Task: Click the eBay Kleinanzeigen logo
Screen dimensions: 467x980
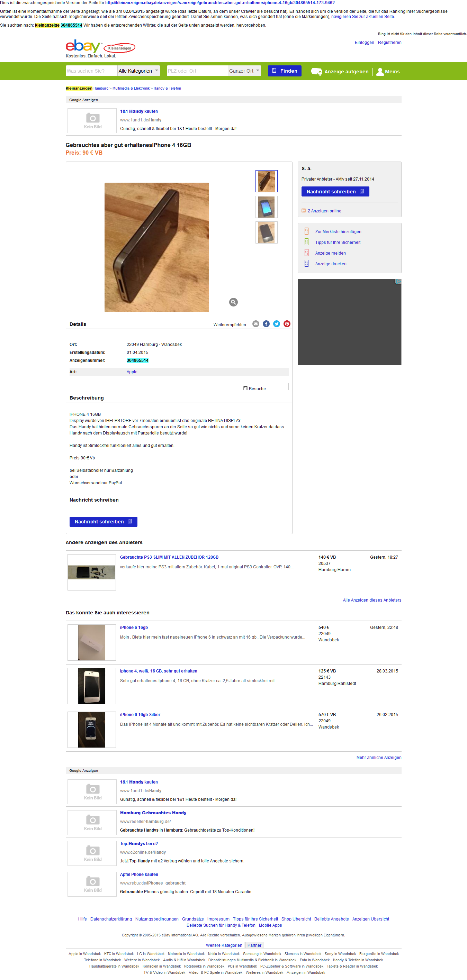Action: 100,49
